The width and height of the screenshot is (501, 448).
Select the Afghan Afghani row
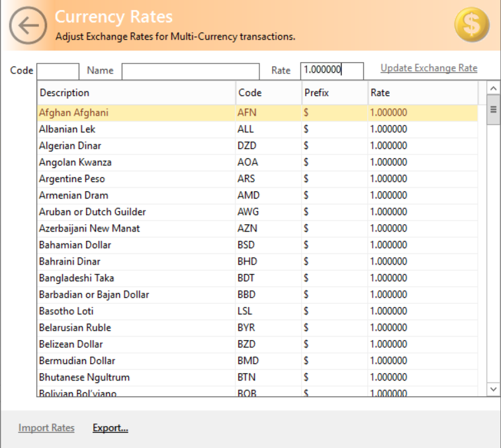257,112
